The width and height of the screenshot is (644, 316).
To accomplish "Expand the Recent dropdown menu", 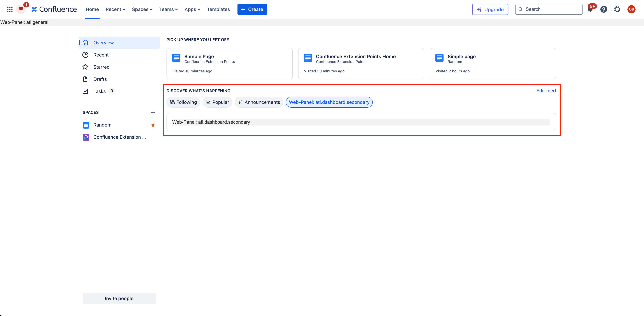I will (115, 9).
